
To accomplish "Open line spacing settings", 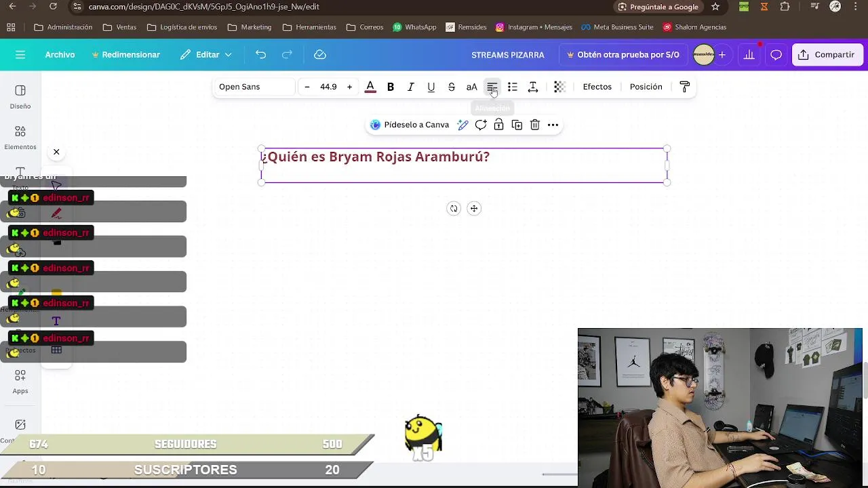I will tap(533, 87).
